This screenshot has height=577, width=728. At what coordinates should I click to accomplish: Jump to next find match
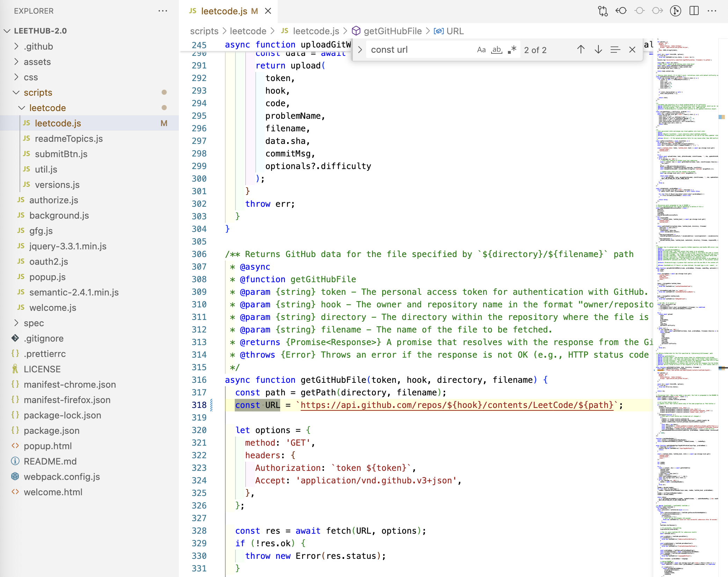[598, 50]
